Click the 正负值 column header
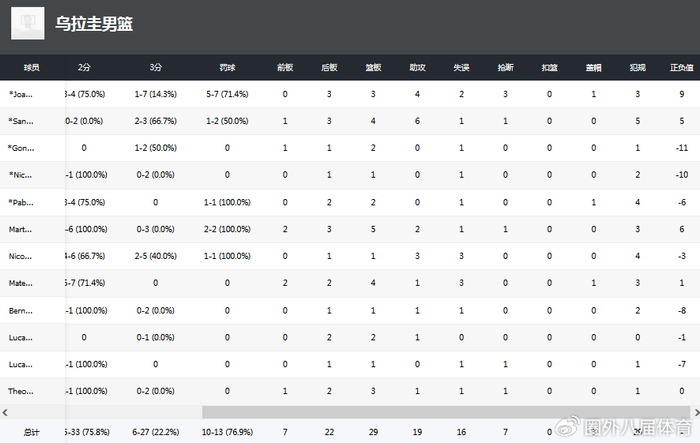 (x=682, y=67)
